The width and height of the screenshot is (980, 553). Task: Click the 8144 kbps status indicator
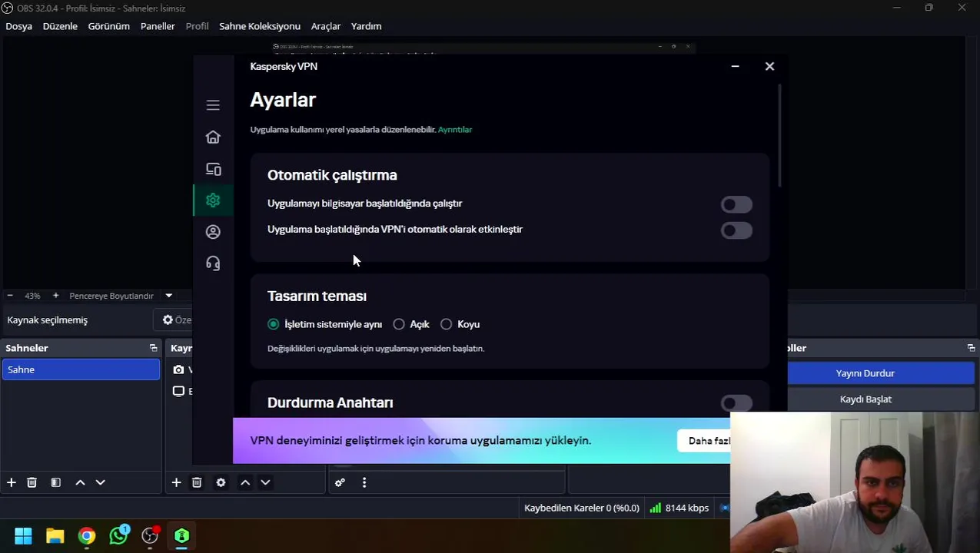(x=679, y=508)
